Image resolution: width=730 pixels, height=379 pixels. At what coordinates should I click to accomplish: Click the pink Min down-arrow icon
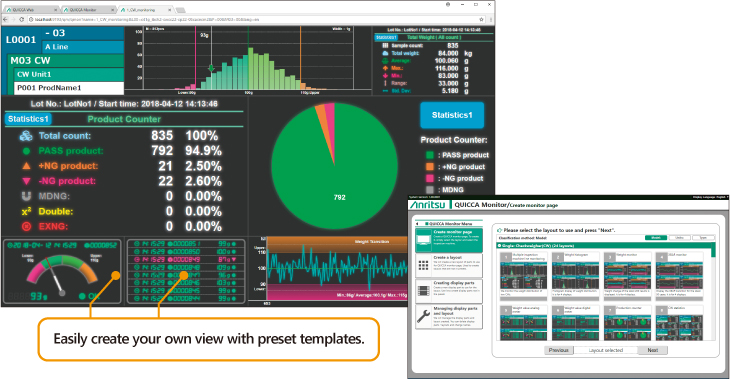385,75
